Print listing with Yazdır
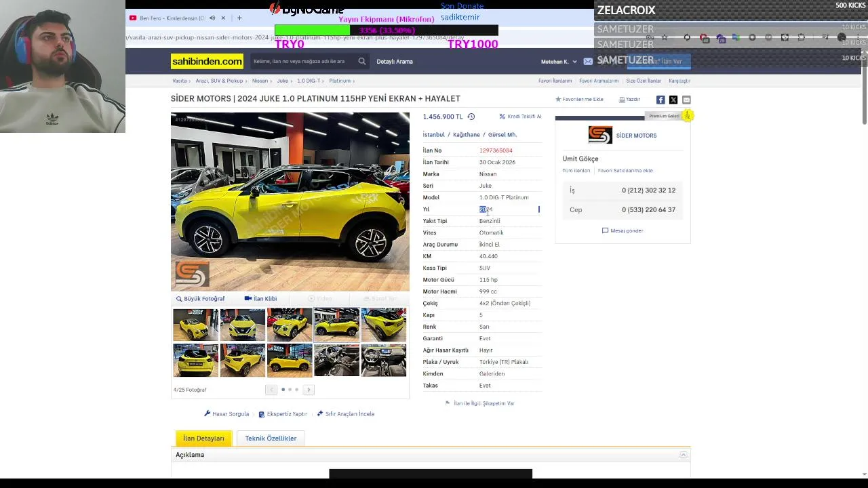 629,100
